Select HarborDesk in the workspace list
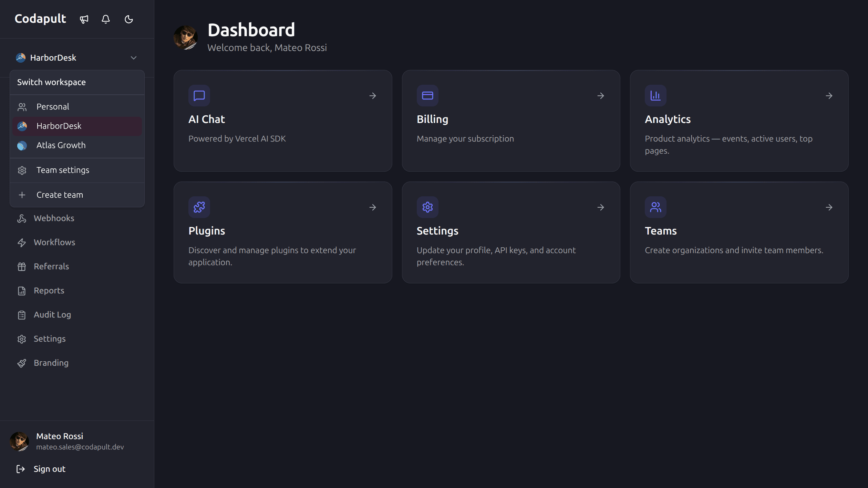Image resolution: width=868 pixels, height=488 pixels. [77, 126]
